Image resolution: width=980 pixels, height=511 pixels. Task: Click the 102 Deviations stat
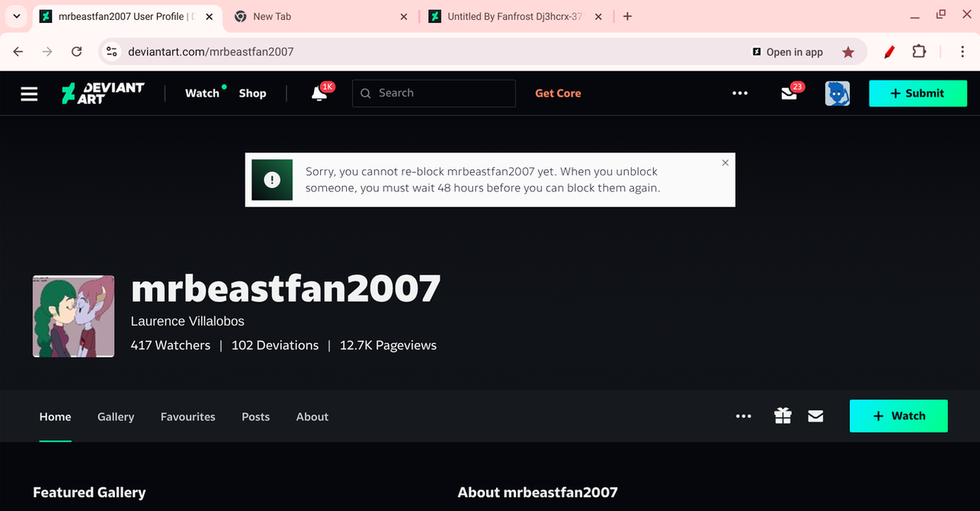[275, 346]
